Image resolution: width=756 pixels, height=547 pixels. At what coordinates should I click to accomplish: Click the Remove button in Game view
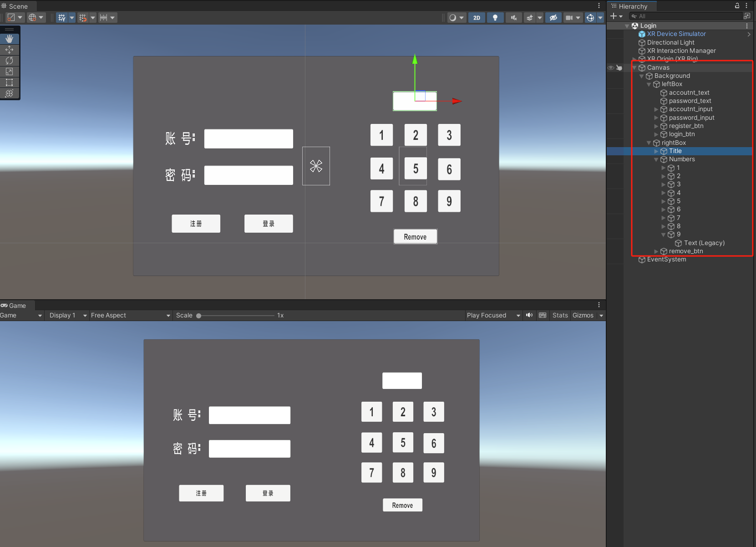[402, 505]
